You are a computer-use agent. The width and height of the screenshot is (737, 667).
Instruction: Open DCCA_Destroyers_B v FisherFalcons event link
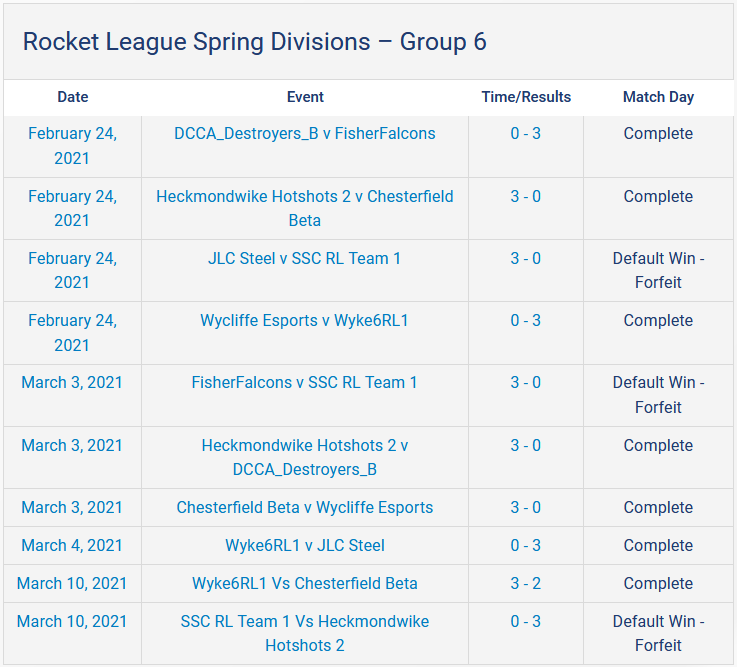coord(304,134)
